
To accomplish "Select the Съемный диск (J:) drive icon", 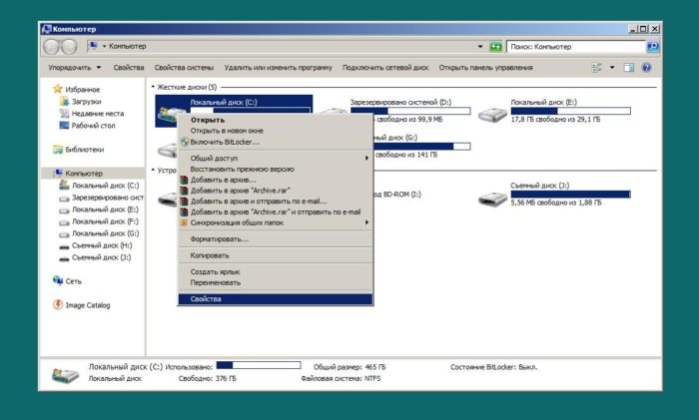I will [492, 198].
